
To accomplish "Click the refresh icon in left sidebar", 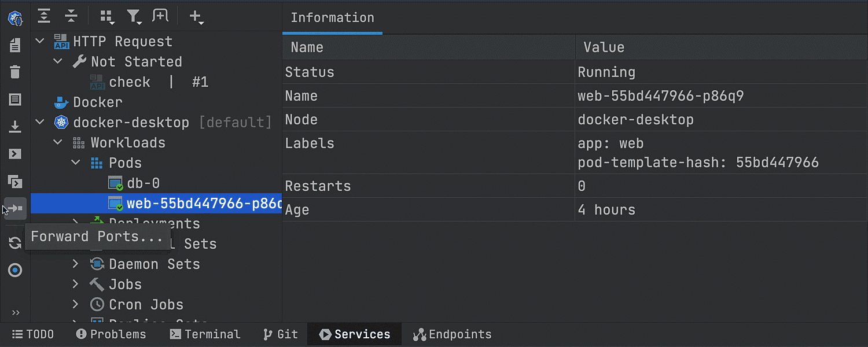I will click(x=15, y=243).
